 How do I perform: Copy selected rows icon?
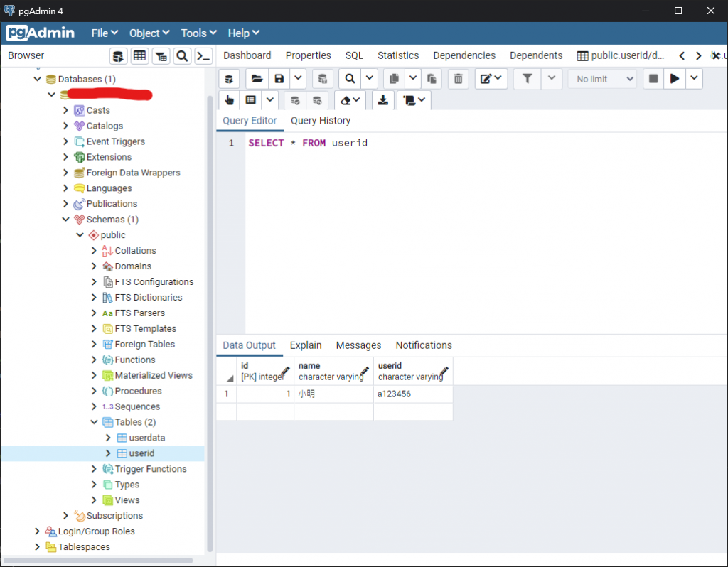(394, 79)
